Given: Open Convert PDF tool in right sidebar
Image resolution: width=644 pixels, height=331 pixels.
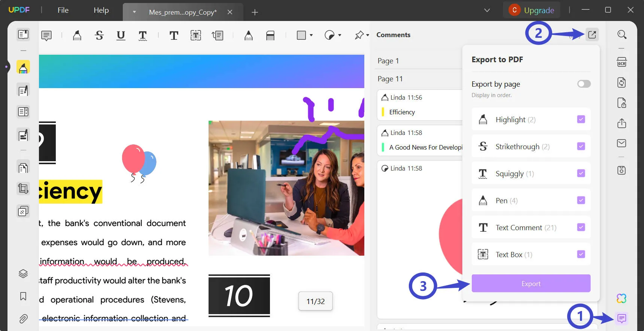Looking at the screenshot, I should [x=622, y=82].
